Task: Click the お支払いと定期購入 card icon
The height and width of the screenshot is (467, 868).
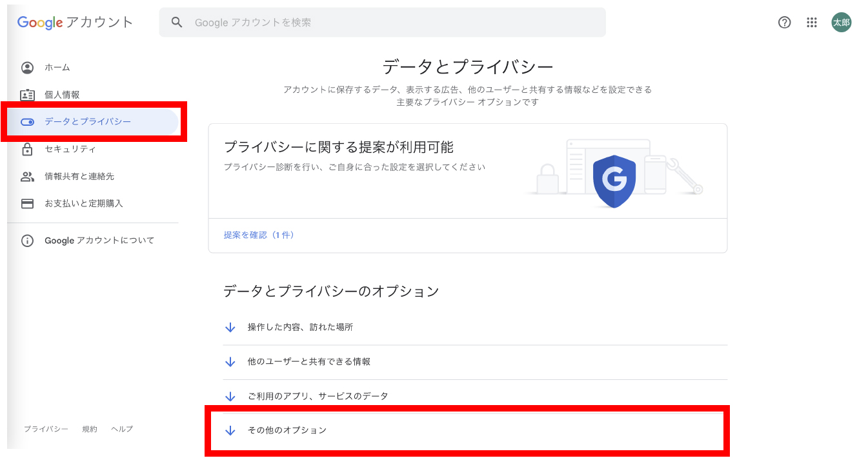Action: point(27,203)
